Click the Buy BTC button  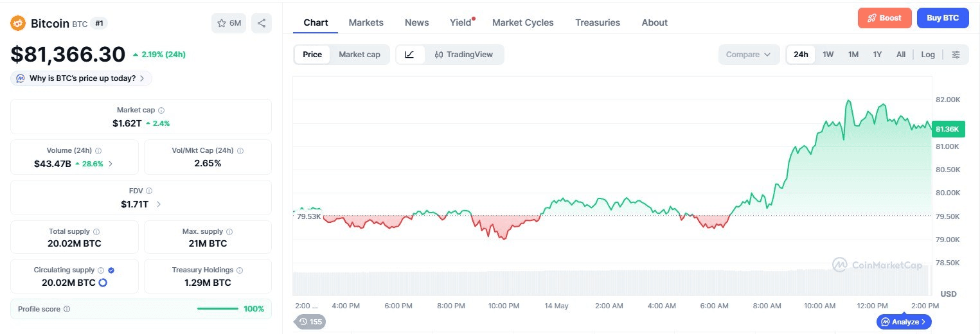tap(942, 18)
